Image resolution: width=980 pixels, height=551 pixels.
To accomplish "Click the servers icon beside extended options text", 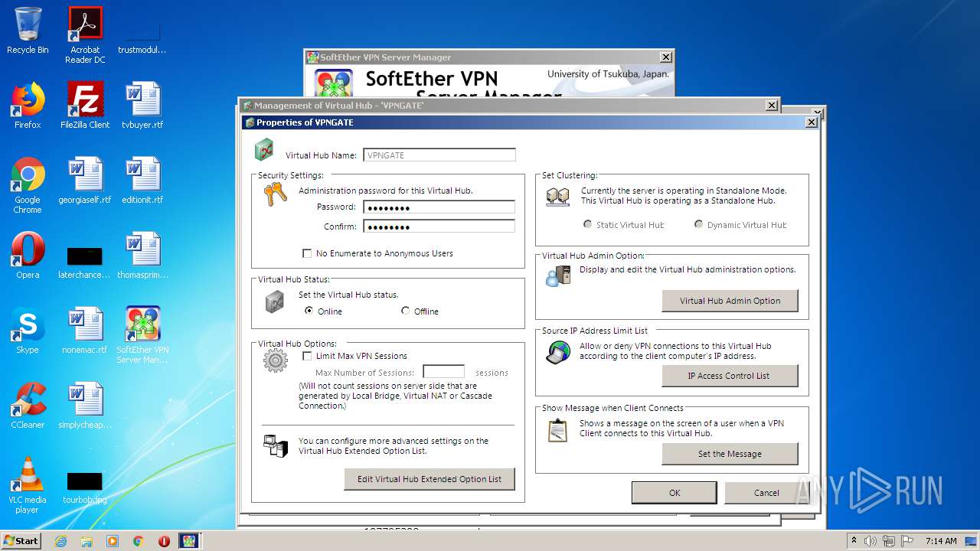I will [x=276, y=445].
